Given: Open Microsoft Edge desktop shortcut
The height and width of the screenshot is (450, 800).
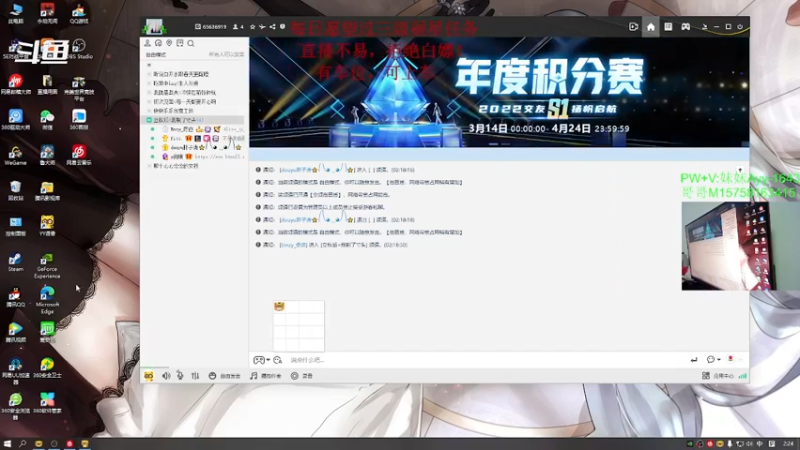Looking at the screenshot, I should coord(47,299).
